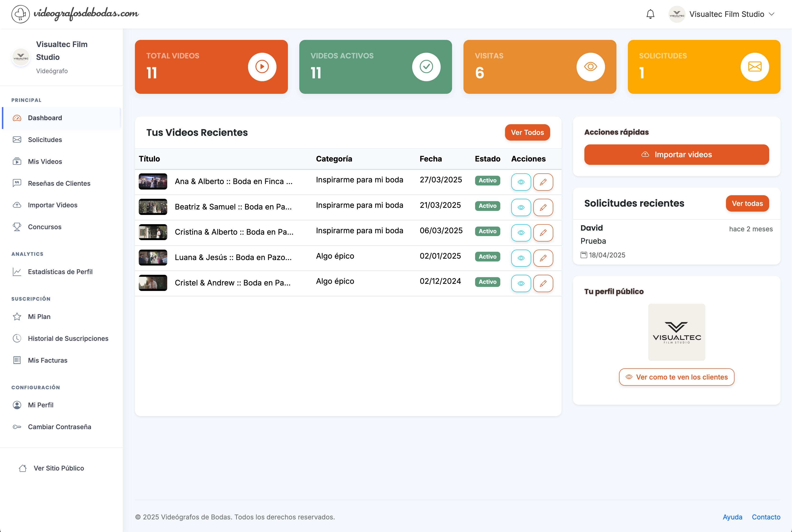Open Mis Videos in the sidebar
The height and width of the screenshot is (532, 792).
click(45, 161)
